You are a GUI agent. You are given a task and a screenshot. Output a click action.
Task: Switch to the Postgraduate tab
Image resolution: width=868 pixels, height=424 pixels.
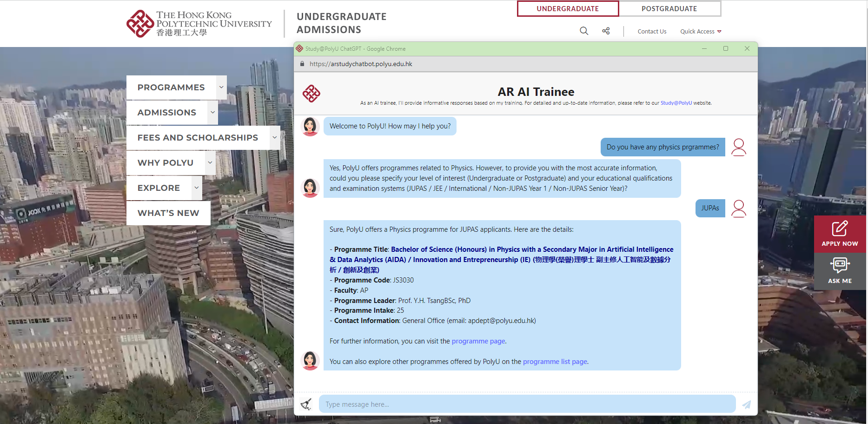coord(669,9)
